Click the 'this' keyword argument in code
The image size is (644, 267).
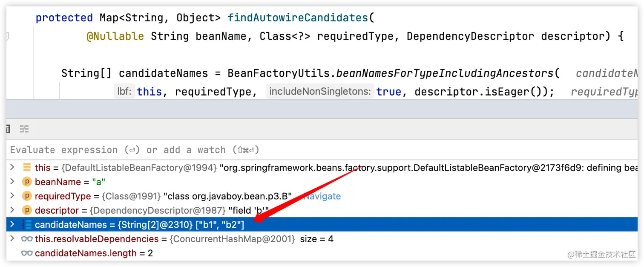[x=149, y=92]
